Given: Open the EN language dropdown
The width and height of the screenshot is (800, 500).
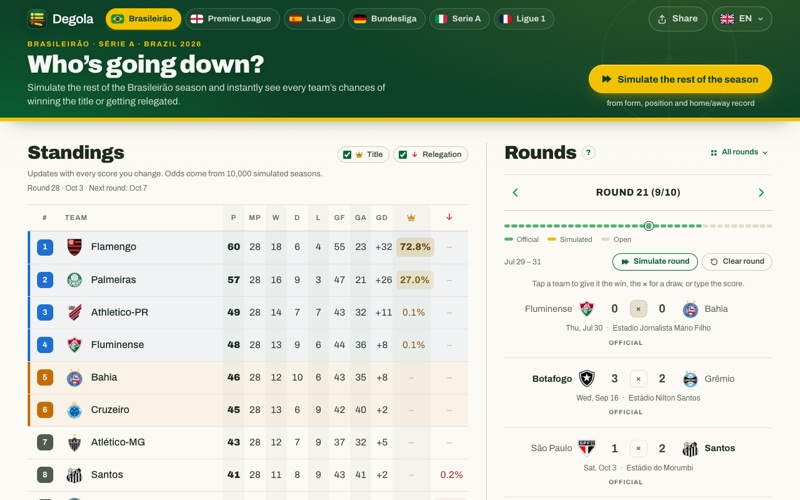Looking at the screenshot, I should tap(742, 19).
